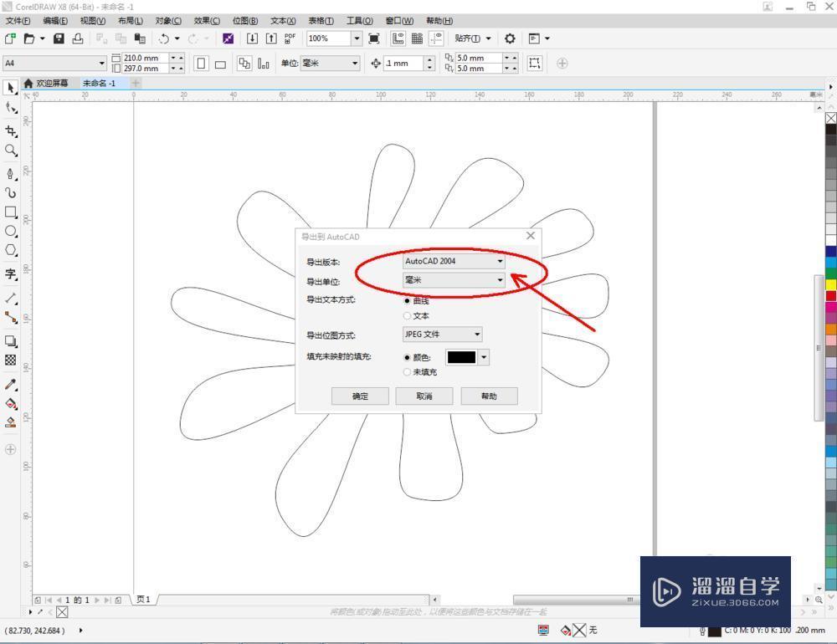837x644 pixels.
Task: Choose the Text tool
Action: click(x=11, y=270)
